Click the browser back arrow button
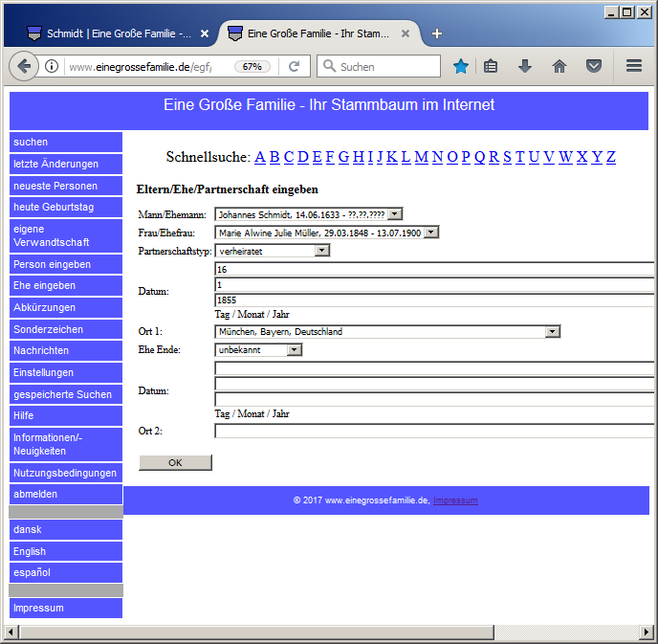The height and width of the screenshot is (644, 658). [24, 66]
